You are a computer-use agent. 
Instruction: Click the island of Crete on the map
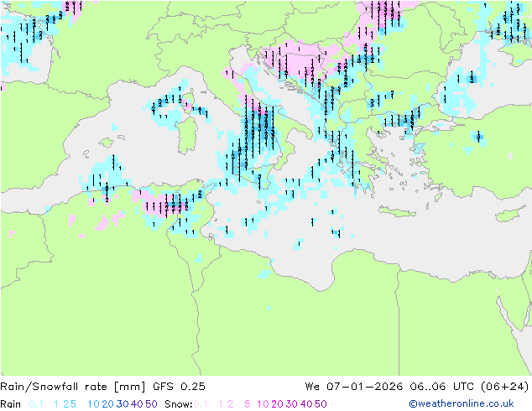pos(397,211)
